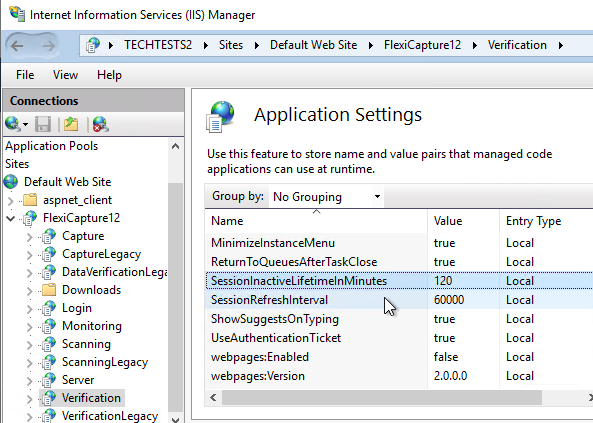Image resolution: width=593 pixels, height=423 pixels.
Task: Go back with the navigation arrow
Action: coord(17,46)
